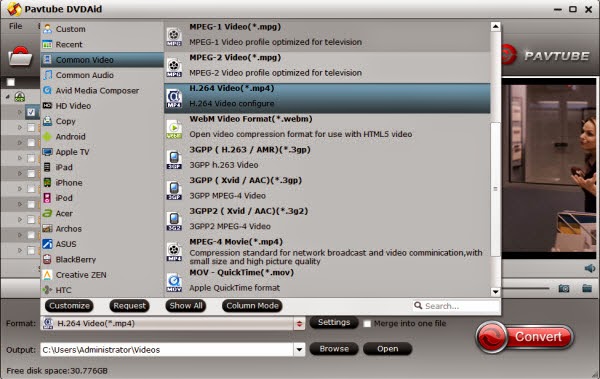Click the MOV QuickTime format icon
Image resolution: width=600 pixels, height=379 pixels.
[x=174, y=283]
